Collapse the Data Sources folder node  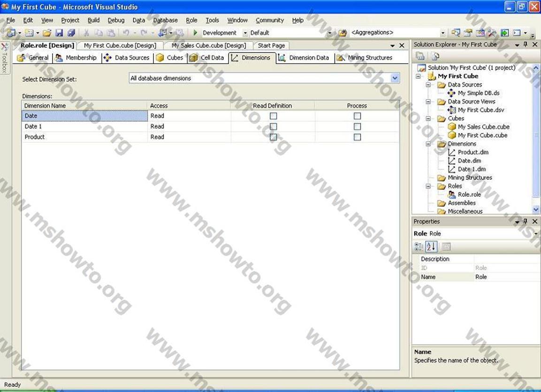428,85
